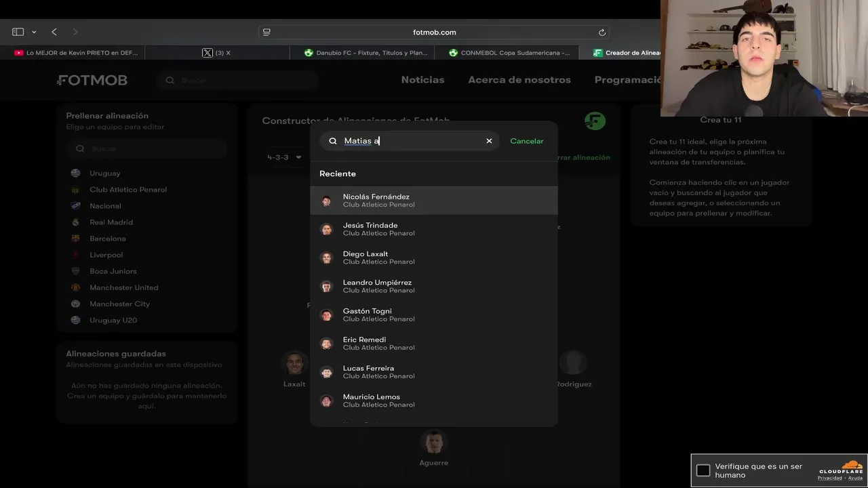Viewport: 868px width, 488px height.
Task: Click the Barcelona crest icon
Action: click(x=76, y=239)
